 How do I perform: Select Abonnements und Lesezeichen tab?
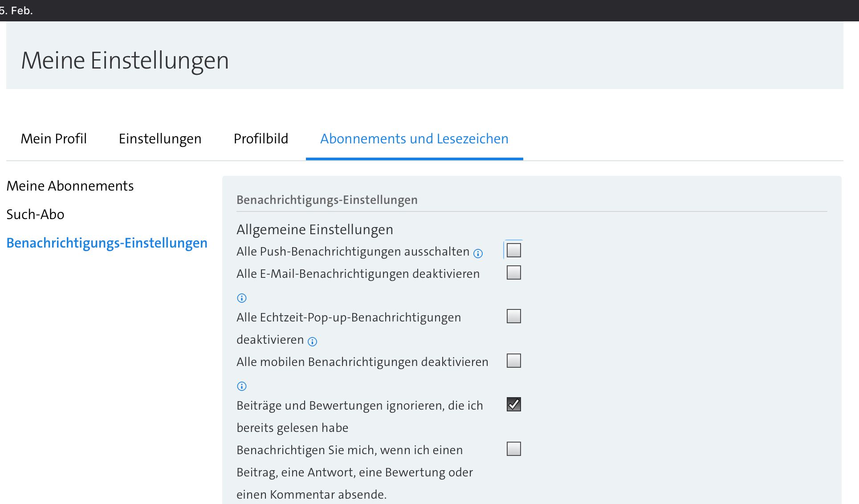pyautogui.click(x=414, y=139)
